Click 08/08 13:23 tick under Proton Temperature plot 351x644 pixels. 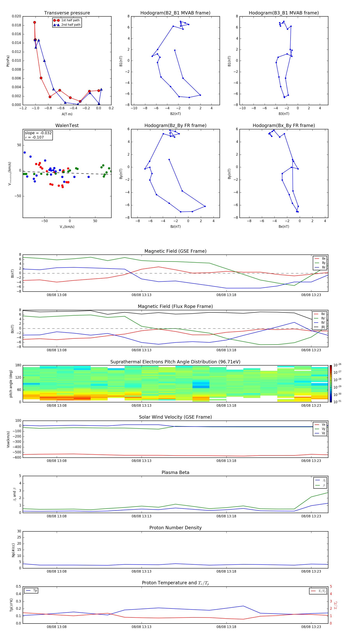pyautogui.click(x=311, y=627)
